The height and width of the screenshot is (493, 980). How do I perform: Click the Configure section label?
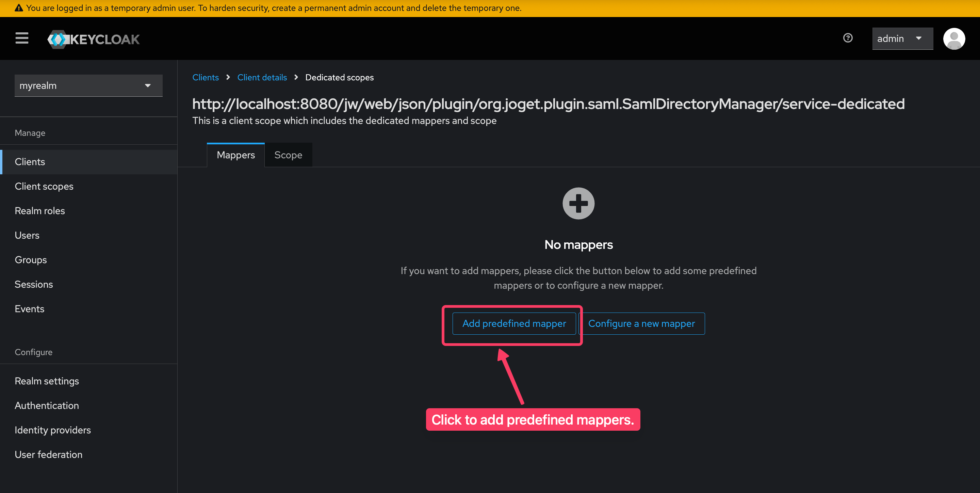click(33, 352)
